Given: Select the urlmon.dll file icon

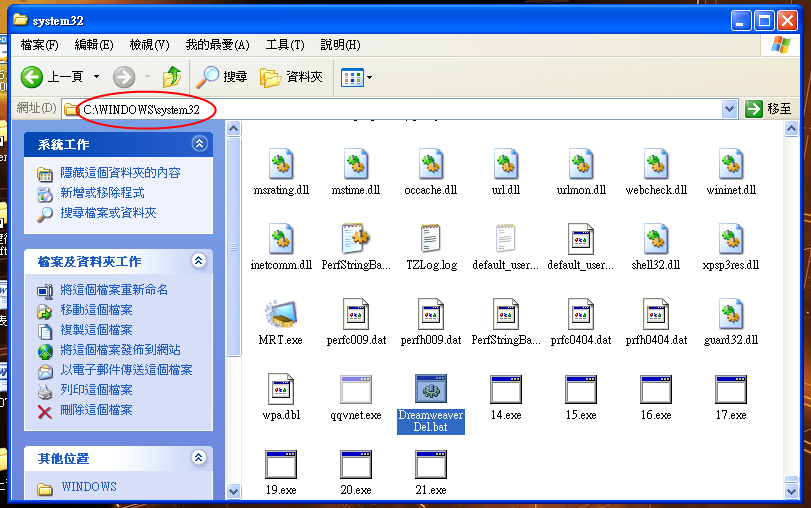Looking at the screenshot, I should [x=581, y=164].
